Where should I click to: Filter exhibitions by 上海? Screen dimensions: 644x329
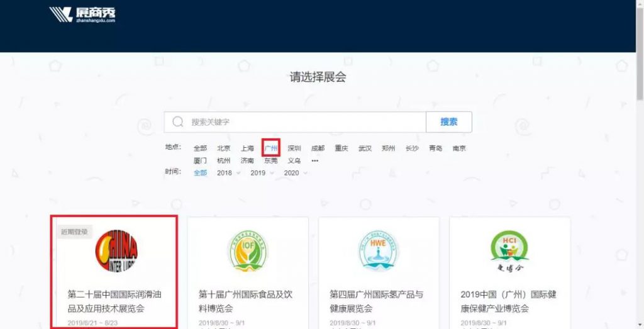[x=247, y=148]
